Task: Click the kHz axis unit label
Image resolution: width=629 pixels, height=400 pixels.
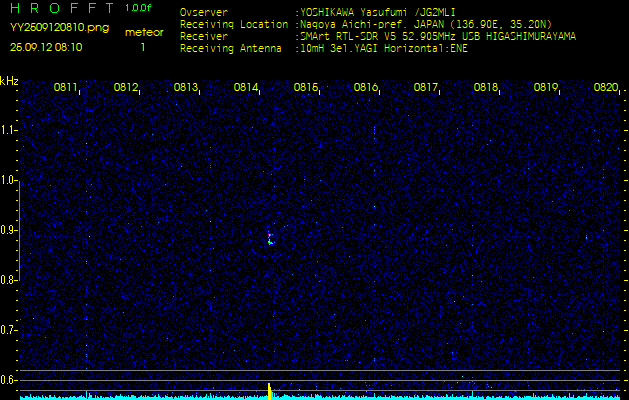Action: [x=9, y=81]
